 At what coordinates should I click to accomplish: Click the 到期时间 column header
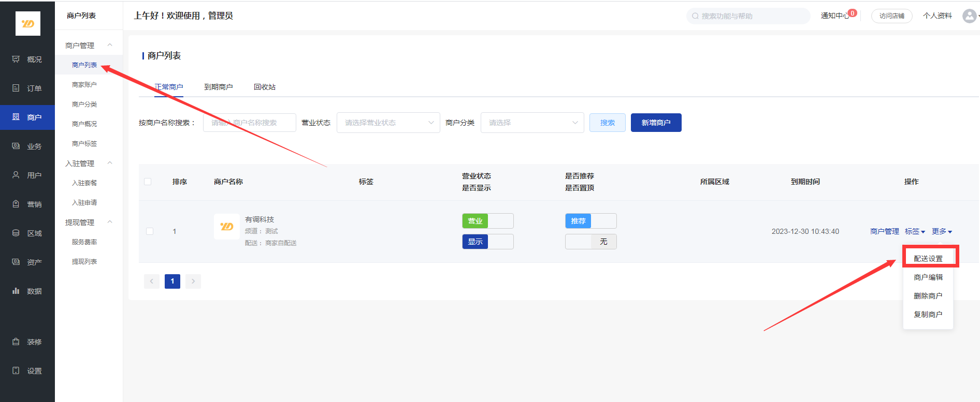[x=805, y=182]
